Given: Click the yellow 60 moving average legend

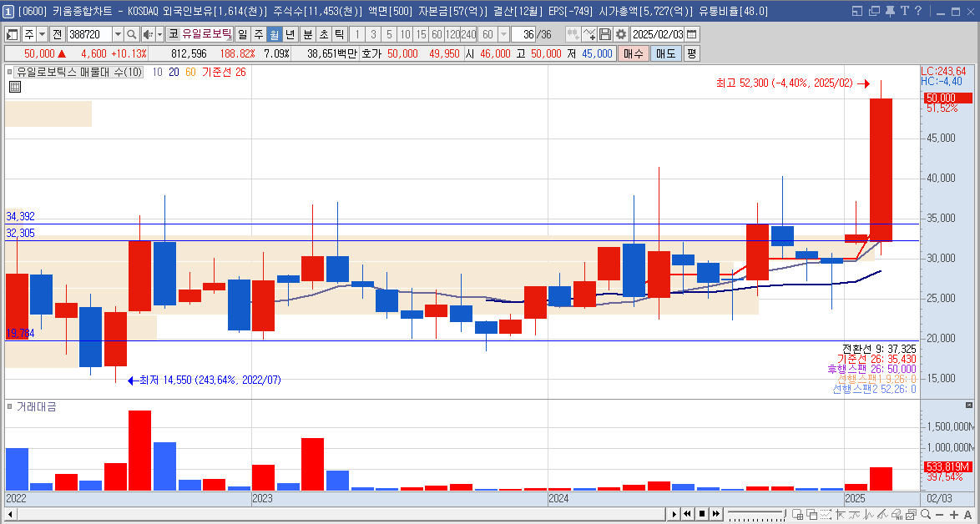Looking at the screenshot, I should [190, 72].
